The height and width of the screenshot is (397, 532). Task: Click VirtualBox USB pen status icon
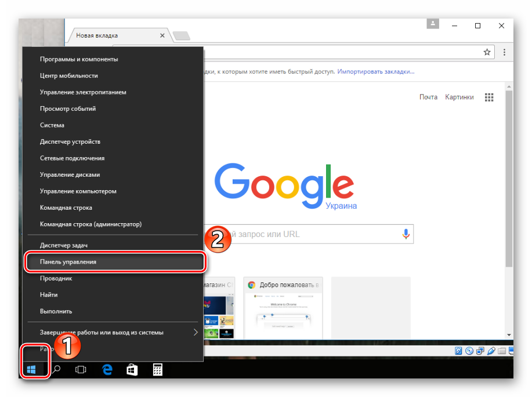491,351
